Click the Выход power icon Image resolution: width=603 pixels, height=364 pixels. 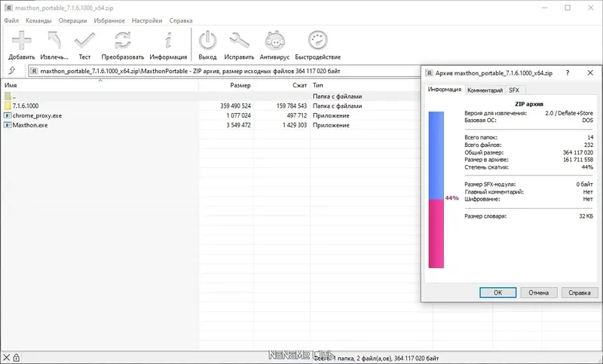(208, 41)
